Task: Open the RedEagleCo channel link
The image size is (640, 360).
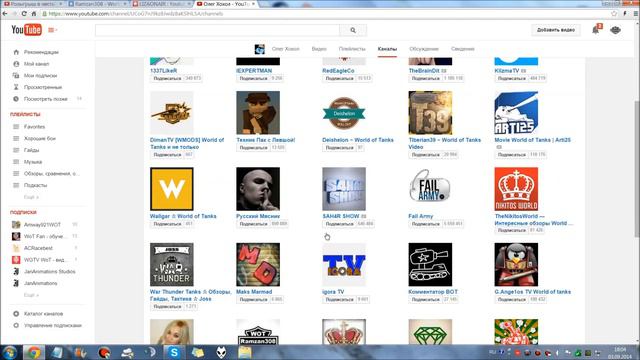Action: coord(338,71)
